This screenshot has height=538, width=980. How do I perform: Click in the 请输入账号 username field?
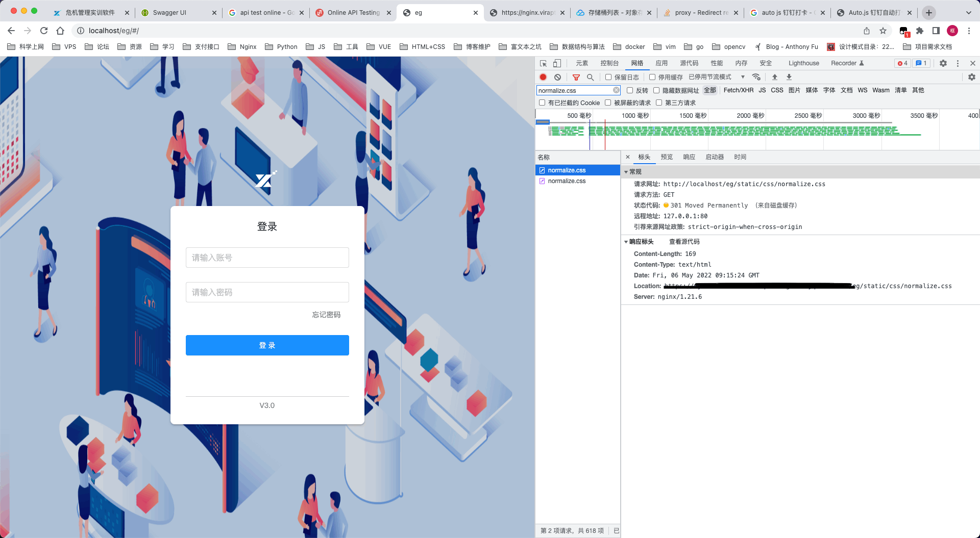click(267, 258)
